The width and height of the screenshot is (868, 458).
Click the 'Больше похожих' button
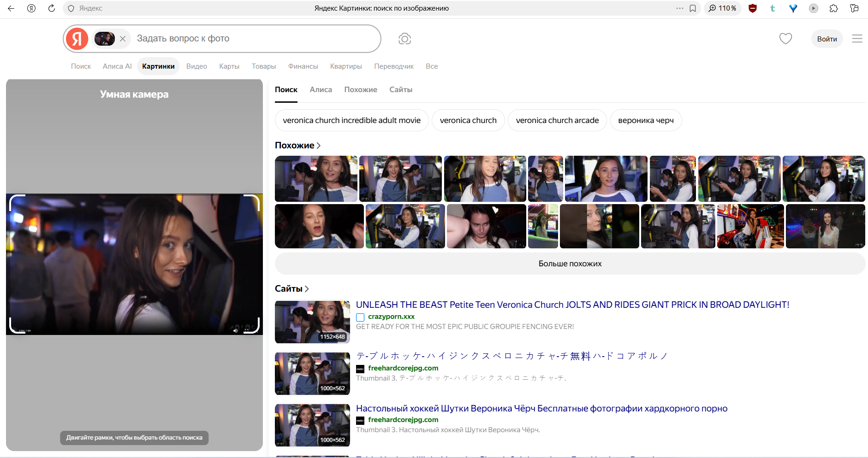coord(570,264)
